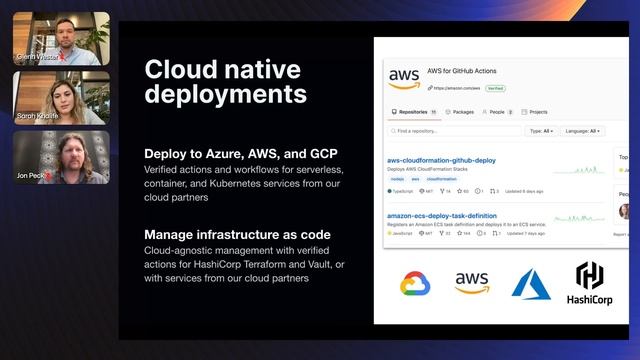Click the issues count of aws-cloudformation-github-deploy
The width and height of the screenshot is (640, 360).
tap(479, 191)
